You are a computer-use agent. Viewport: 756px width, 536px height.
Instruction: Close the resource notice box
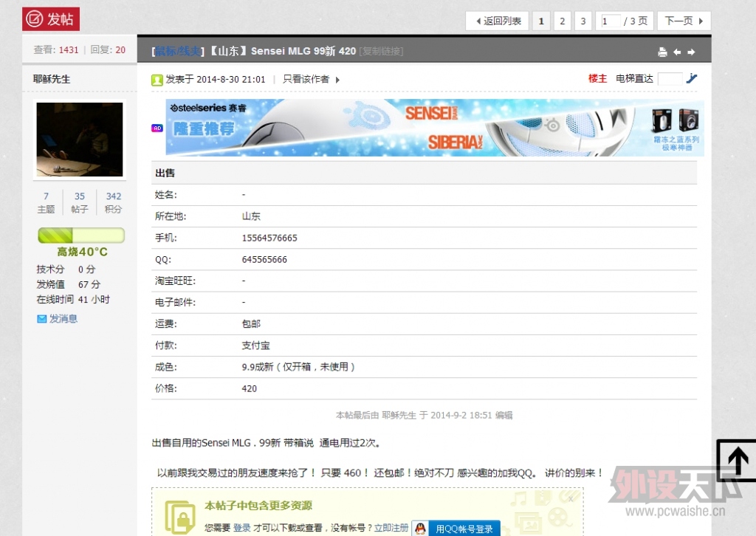[571, 499]
